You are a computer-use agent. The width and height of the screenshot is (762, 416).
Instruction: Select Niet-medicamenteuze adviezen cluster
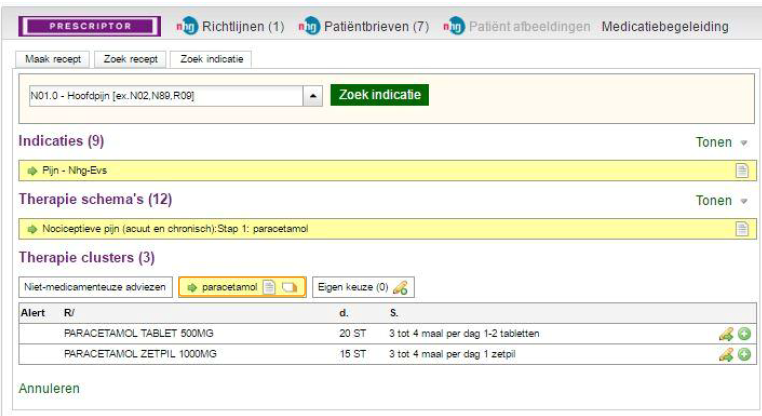[x=95, y=287]
